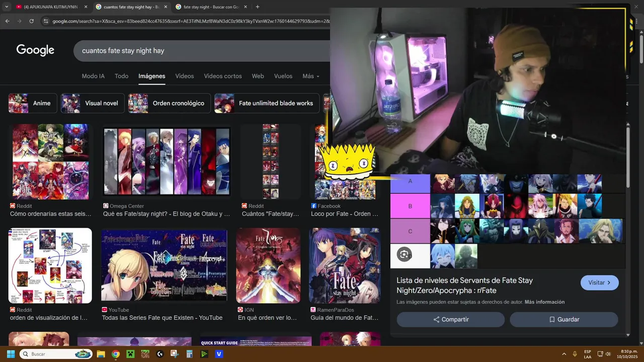Select the Imágenes results tab
The height and width of the screenshot is (362, 644).
152,76
